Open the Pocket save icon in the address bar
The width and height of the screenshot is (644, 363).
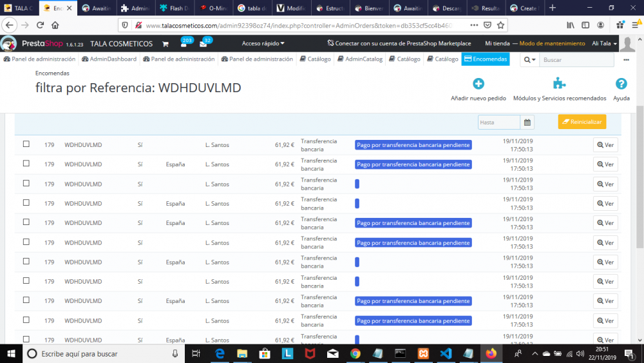488,25
